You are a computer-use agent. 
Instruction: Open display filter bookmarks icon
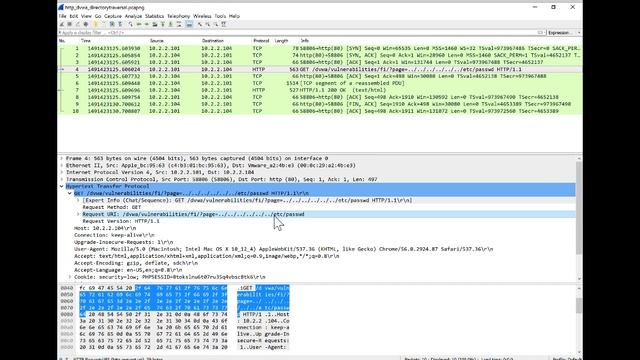point(60,33)
